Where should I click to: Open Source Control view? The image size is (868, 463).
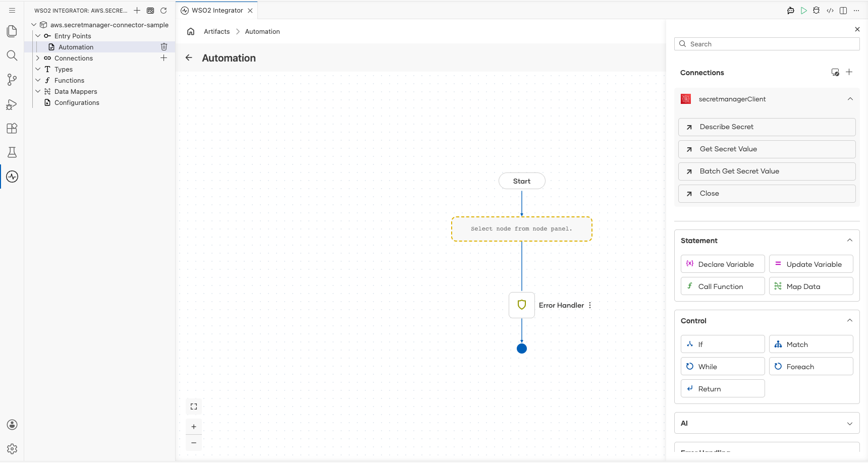pyautogui.click(x=12, y=80)
